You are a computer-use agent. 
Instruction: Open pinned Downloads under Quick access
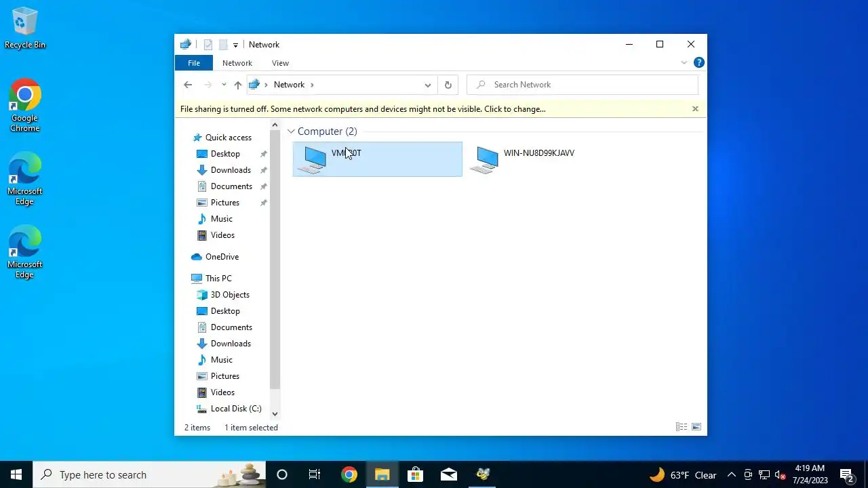tap(231, 170)
